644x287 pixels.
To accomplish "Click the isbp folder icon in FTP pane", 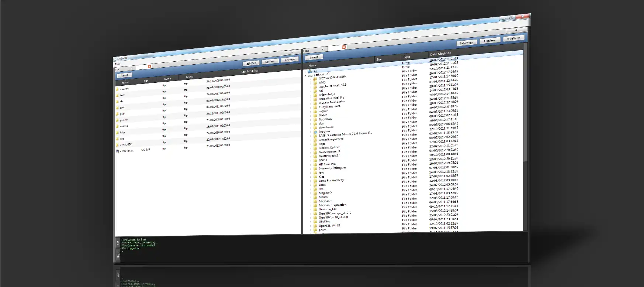I will [117, 132].
